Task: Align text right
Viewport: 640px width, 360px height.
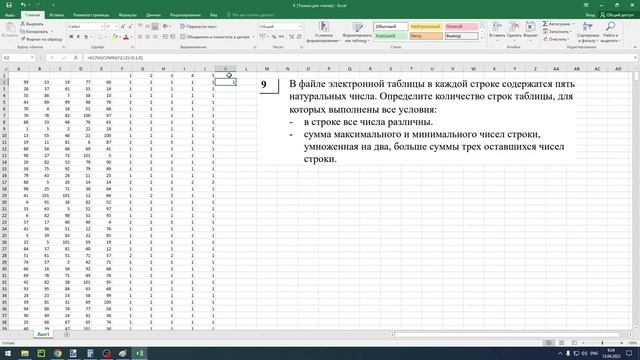Action: (155, 37)
